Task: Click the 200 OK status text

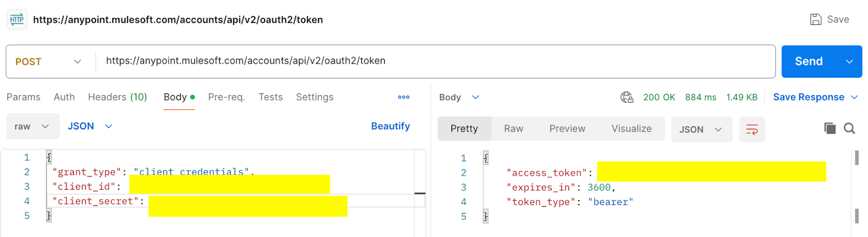Action: (659, 97)
